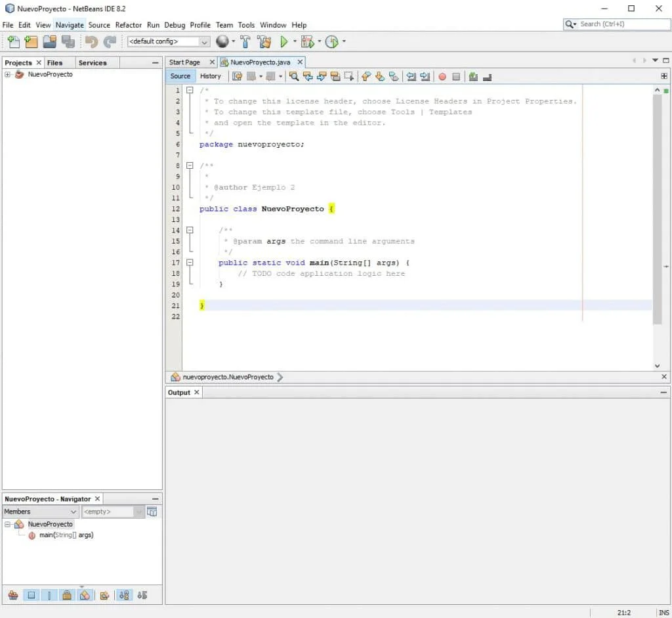The image size is (672, 618).
Task: Click the Navigator window layout icon beside empty filter
Action: (152, 511)
